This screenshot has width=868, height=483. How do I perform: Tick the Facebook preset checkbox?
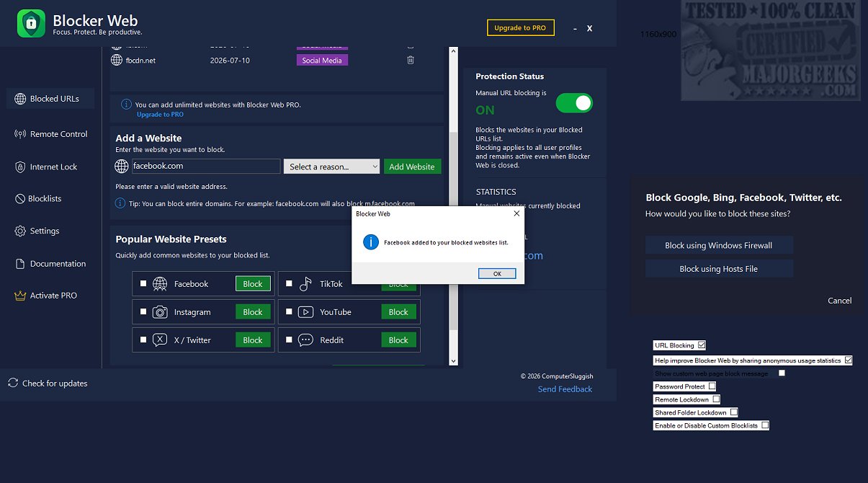pos(143,284)
